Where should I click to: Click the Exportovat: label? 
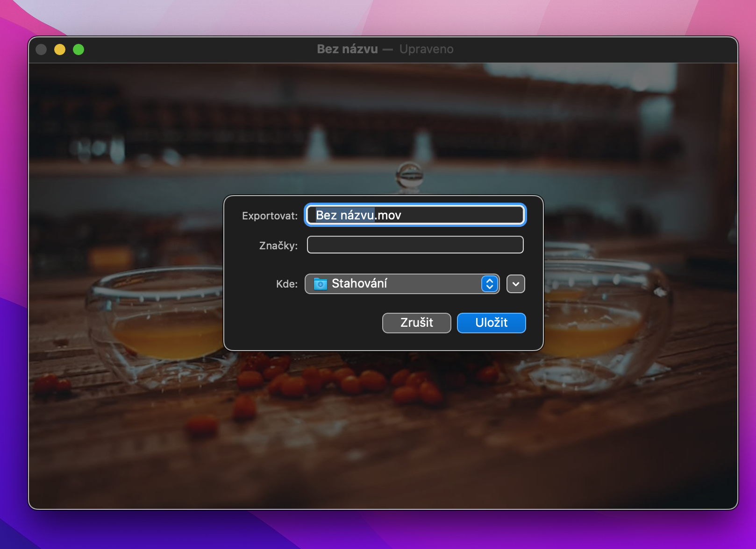pyautogui.click(x=270, y=216)
